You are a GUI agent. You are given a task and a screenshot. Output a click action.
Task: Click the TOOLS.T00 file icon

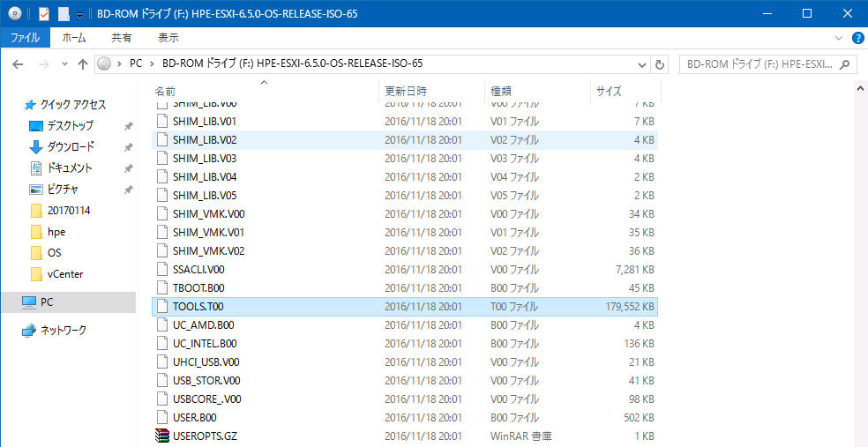click(x=161, y=307)
